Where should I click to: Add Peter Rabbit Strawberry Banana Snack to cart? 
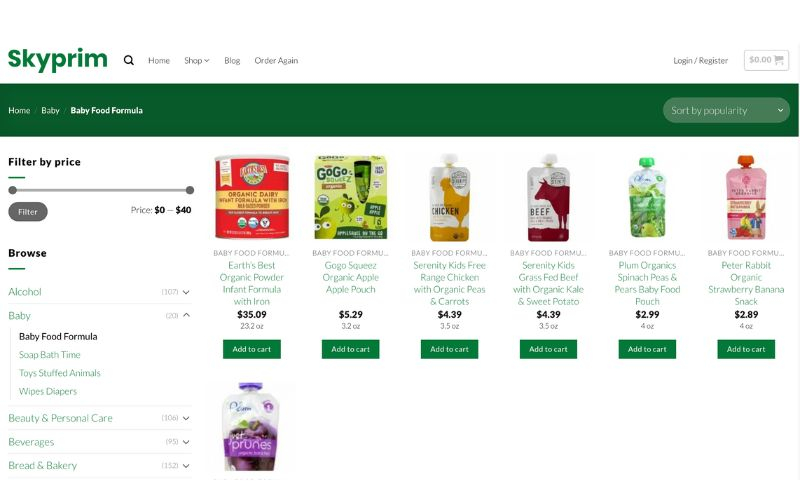[x=746, y=349]
